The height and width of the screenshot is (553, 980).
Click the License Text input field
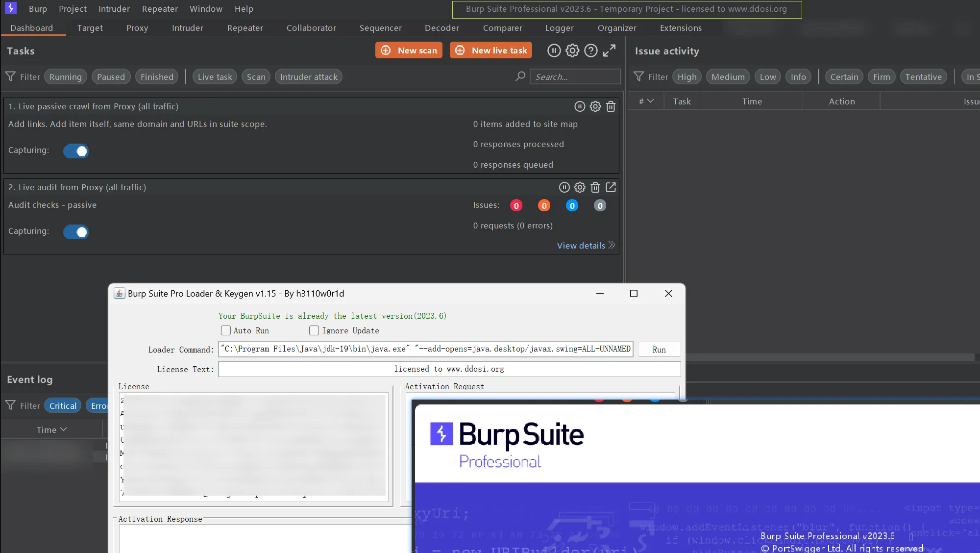(x=449, y=369)
